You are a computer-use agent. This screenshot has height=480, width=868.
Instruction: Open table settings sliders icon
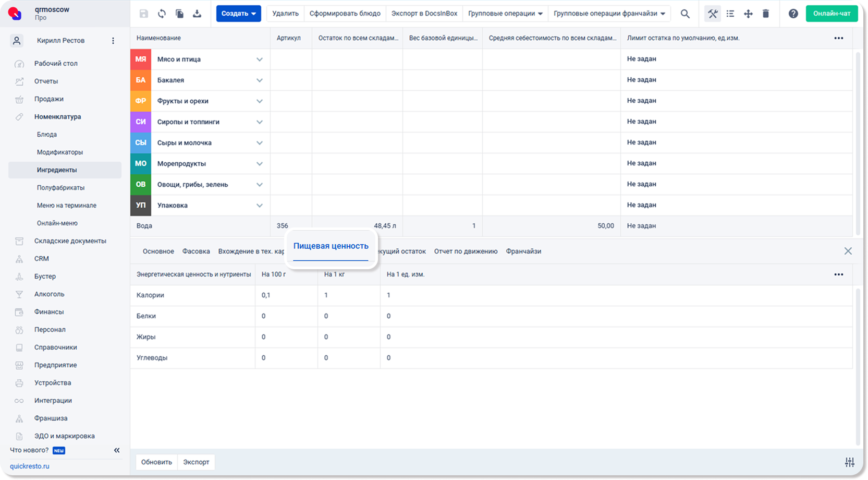pos(850,462)
